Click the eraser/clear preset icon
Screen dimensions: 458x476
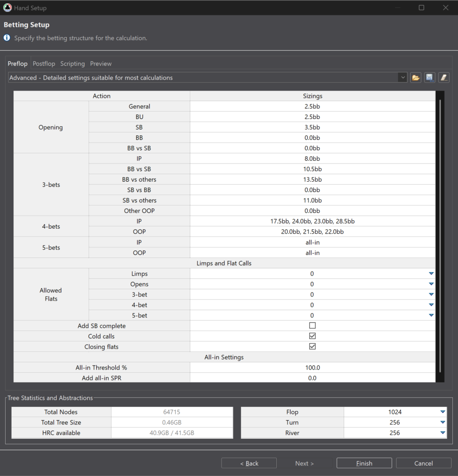click(444, 78)
